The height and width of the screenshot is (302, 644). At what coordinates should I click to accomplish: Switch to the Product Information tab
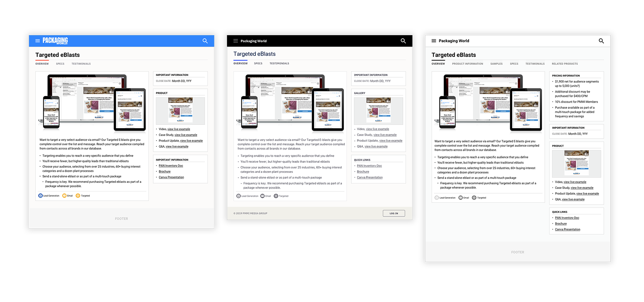point(467,64)
